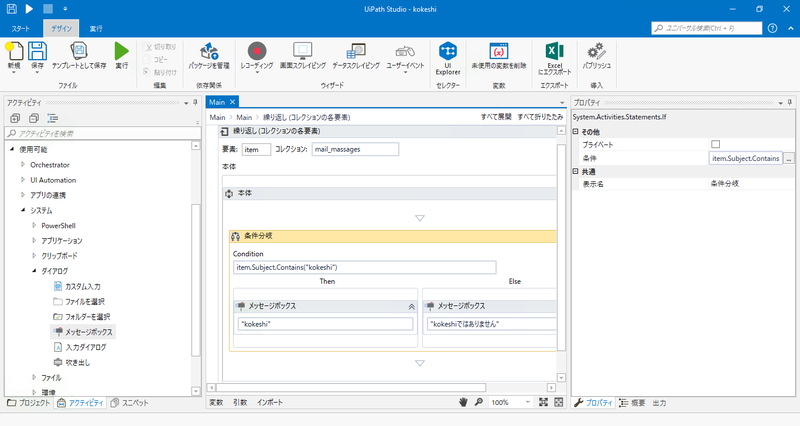The height and width of the screenshot is (426, 800).
Task: Open the 変数 variables panel
Action: point(216,403)
